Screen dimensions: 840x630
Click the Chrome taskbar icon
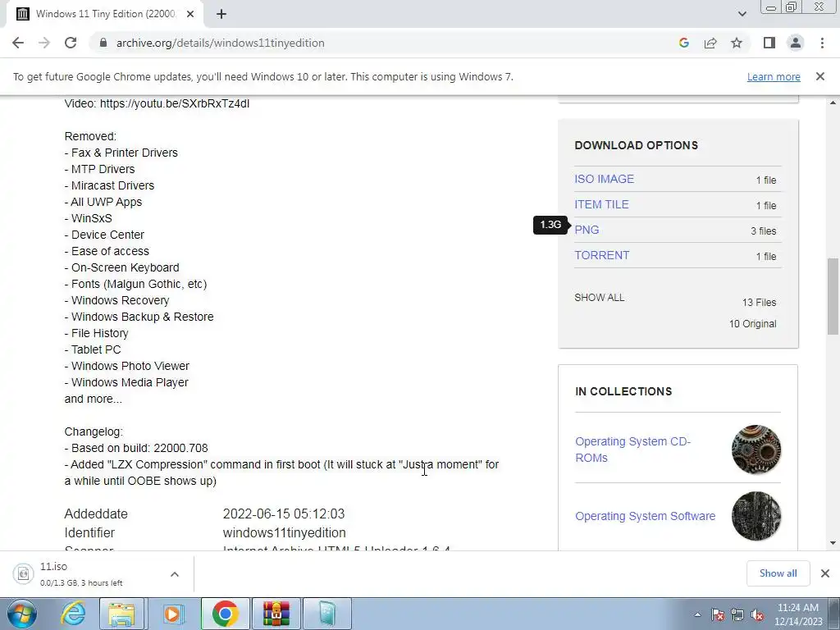[x=225, y=614]
